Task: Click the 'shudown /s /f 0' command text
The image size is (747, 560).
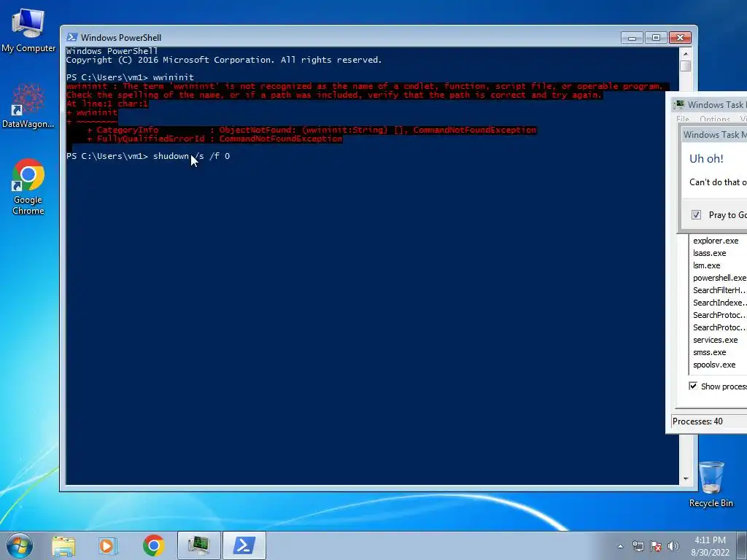Action: pos(192,156)
